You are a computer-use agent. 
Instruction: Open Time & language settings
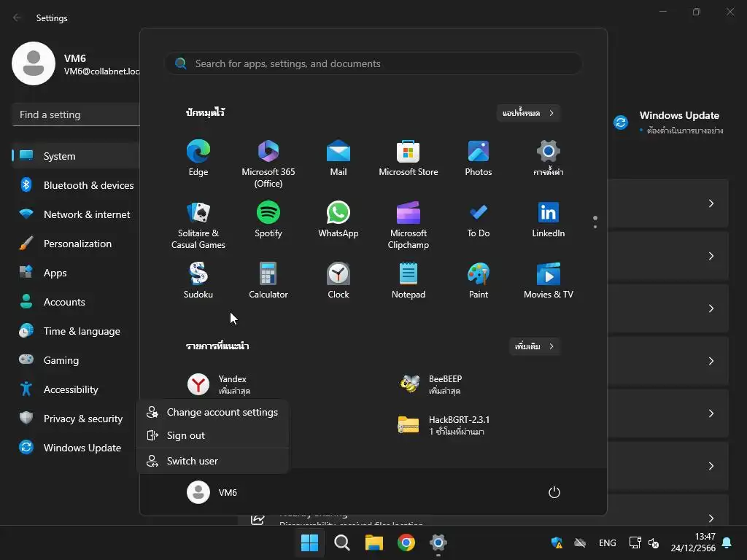pos(76,331)
